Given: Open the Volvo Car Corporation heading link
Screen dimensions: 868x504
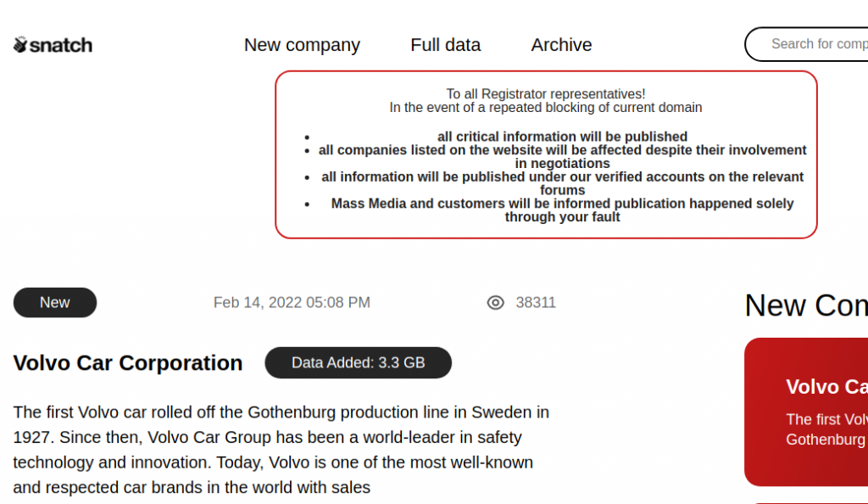Looking at the screenshot, I should coord(128,363).
